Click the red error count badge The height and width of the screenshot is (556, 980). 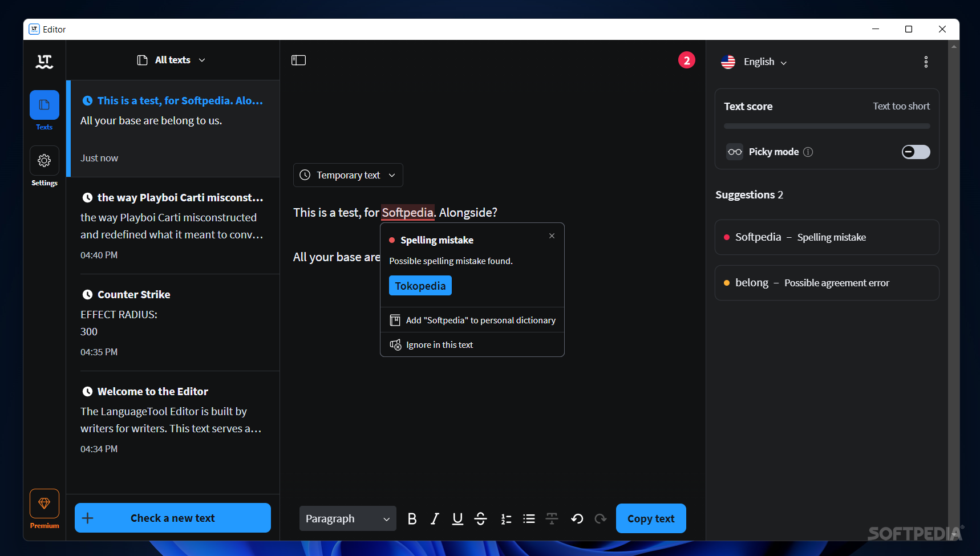point(687,60)
